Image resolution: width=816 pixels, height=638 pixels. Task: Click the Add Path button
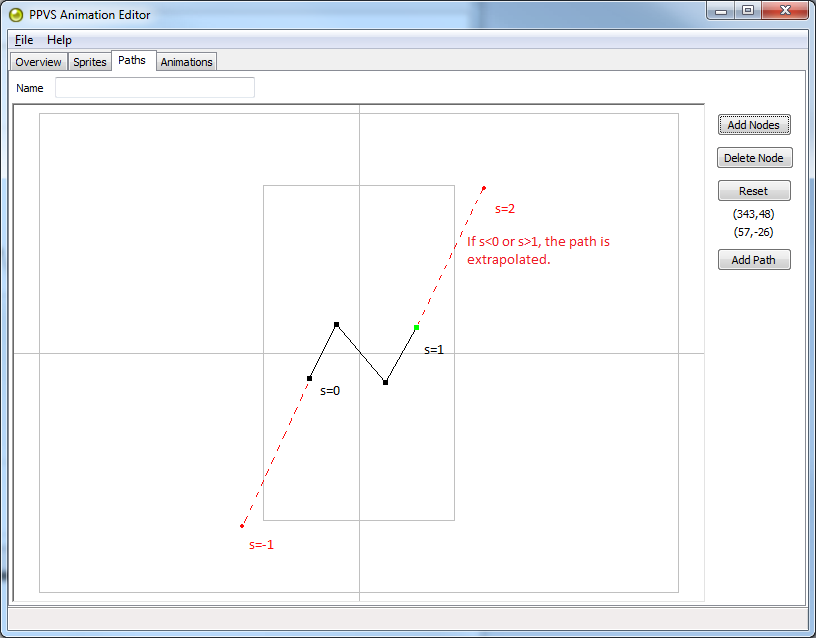click(x=754, y=260)
